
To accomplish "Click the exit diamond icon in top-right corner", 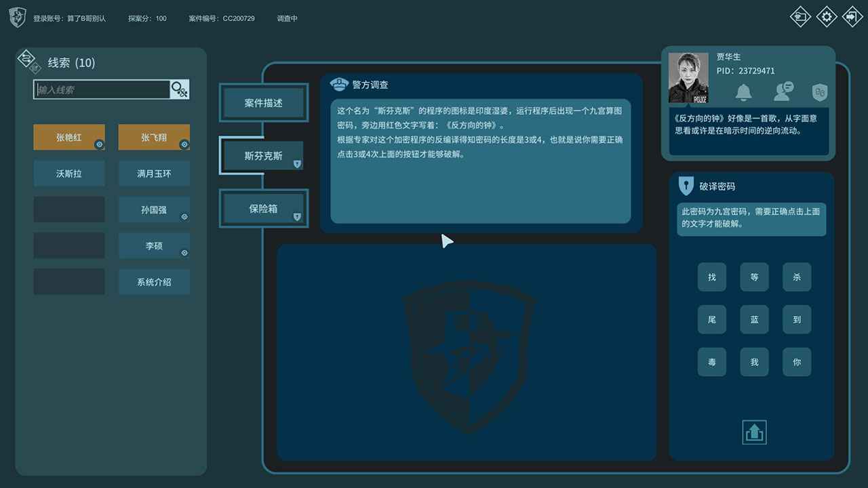I will tap(852, 16).
